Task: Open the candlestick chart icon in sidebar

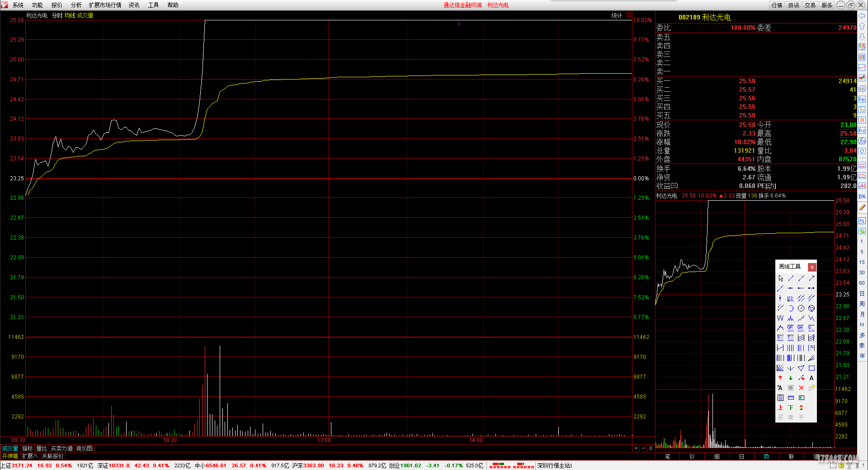Action: pyautogui.click(x=862, y=78)
